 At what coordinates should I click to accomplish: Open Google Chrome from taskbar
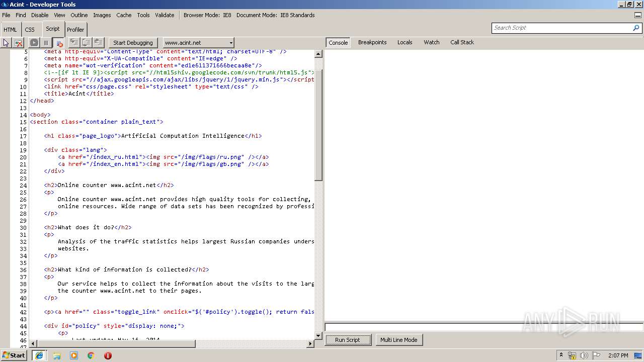tap(91, 355)
